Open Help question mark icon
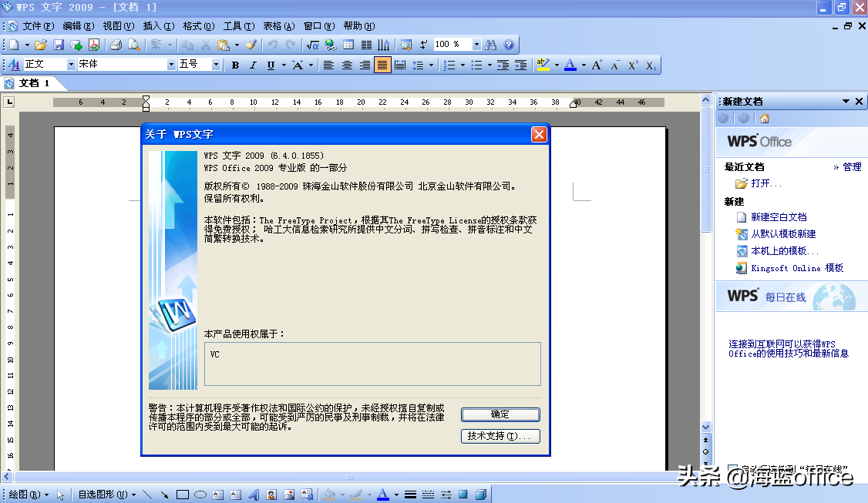This screenshot has height=503, width=868. pos(509,45)
